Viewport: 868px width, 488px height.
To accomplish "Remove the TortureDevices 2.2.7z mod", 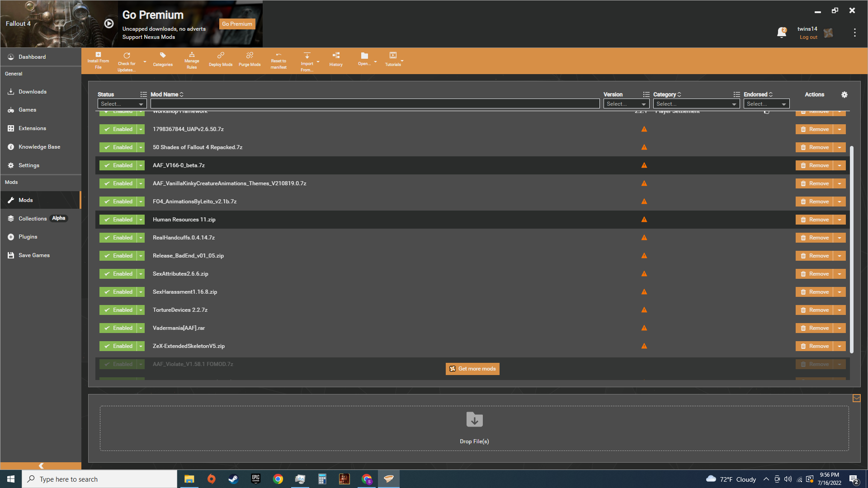I will (x=815, y=310).
